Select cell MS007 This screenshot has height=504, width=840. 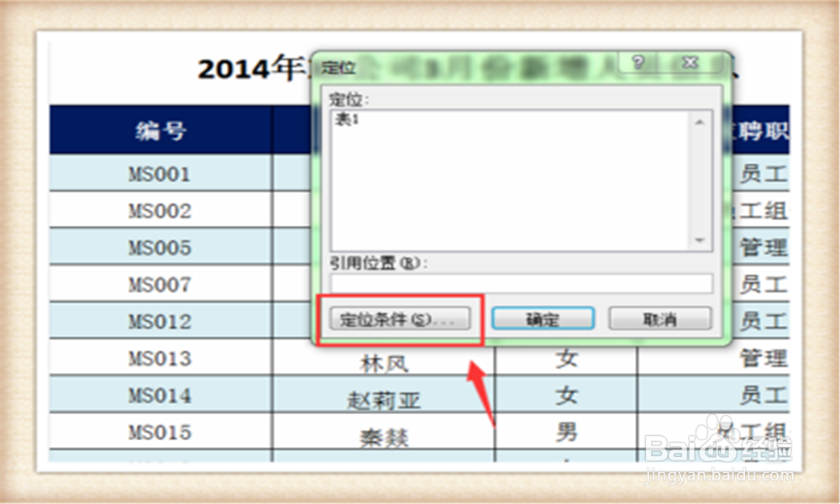pos(160,284)
